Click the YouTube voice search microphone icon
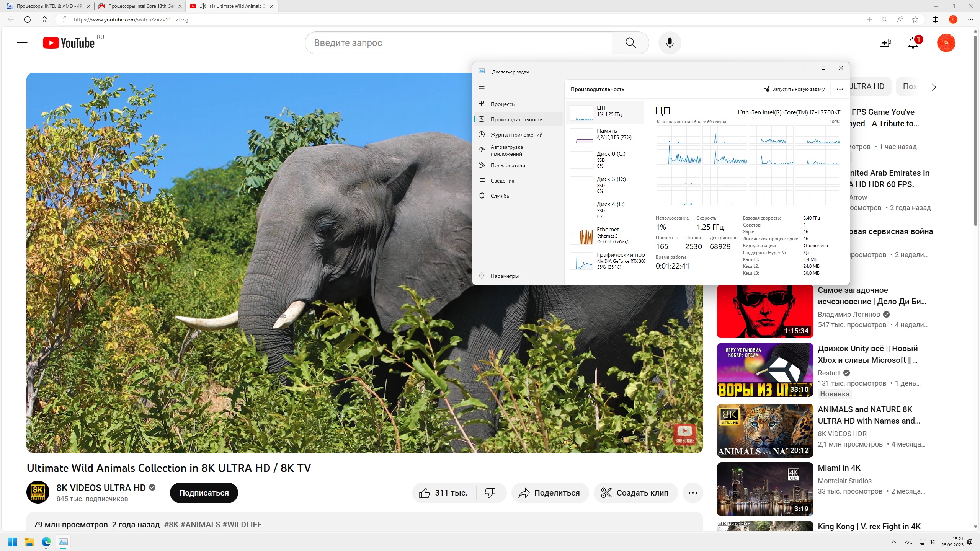Screen dimensions: 980x551 [x=670, y=43]
